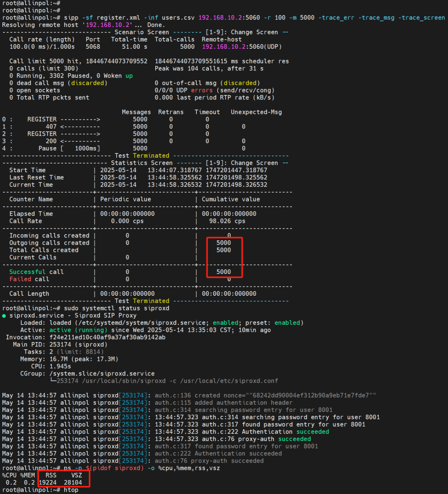Click the '0 open sockets' line
Viewport: 448px width, 494px height.
(x=35, y=90)
